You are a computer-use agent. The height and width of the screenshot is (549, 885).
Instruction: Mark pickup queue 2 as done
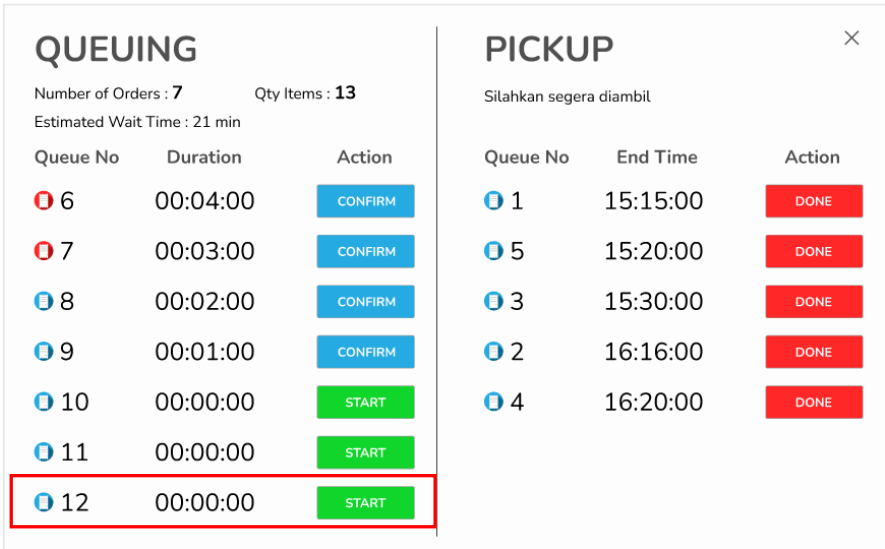pyautogui.click(x=813, y=352)
